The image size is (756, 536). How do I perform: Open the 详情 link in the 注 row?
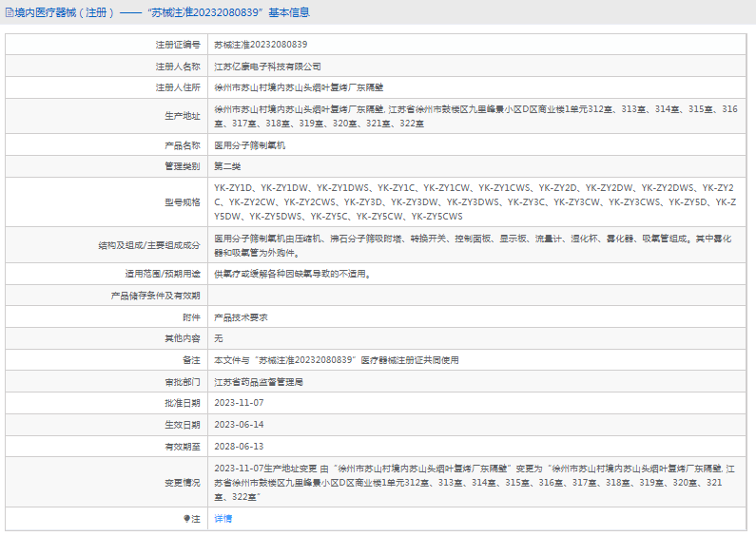(223, 518)
